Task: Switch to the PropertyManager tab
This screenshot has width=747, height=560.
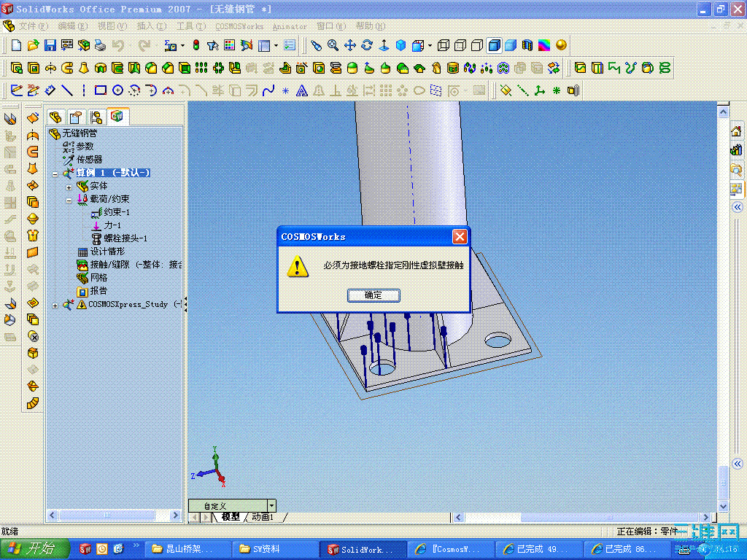Action: point(76,117)
